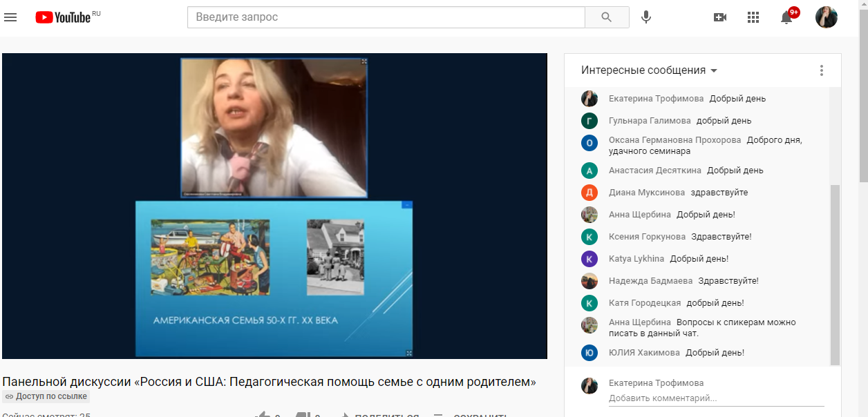This screenshot has width=868, height=417.
Task: Click Оксана Германовна Прохорова in chat
Action: click(x=674, y=140)
